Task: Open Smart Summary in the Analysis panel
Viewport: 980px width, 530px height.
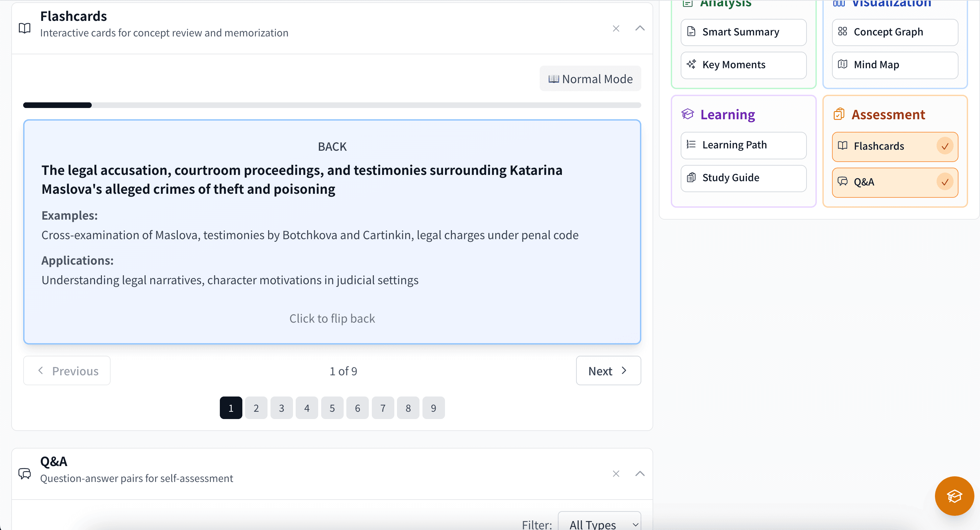Action: point(743,32)
